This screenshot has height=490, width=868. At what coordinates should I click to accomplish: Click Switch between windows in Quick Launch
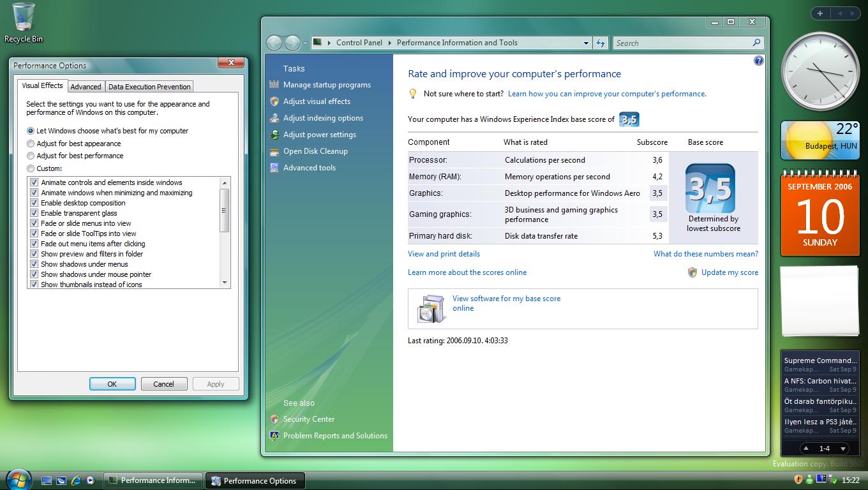[61, 480]
